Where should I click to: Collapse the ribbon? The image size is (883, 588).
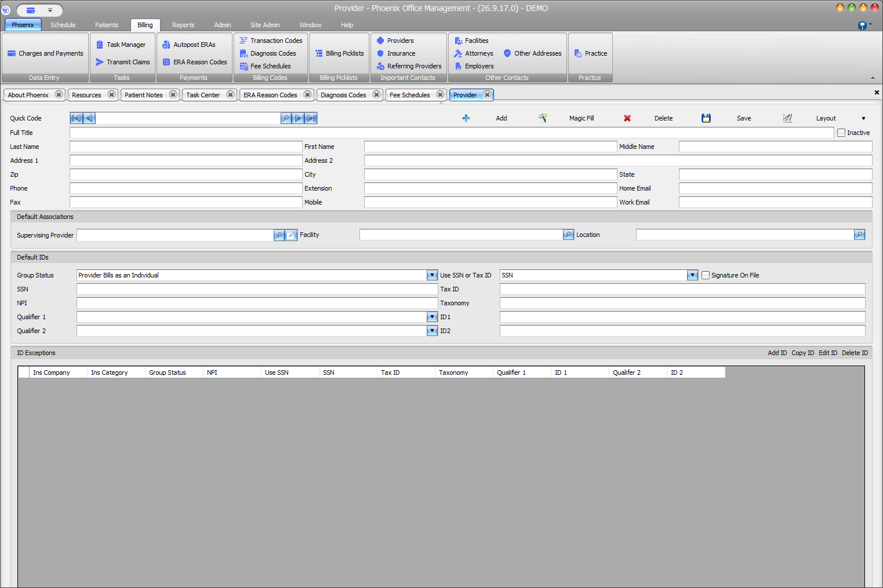873,78
